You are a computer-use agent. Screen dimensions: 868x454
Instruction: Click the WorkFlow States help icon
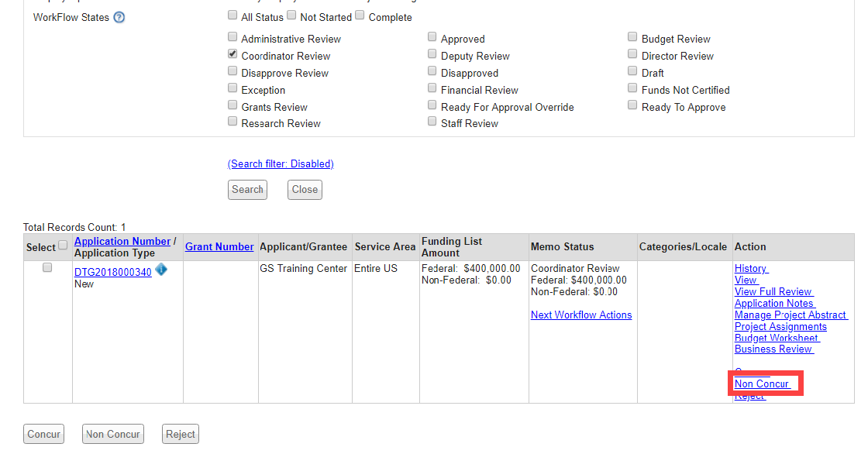coord(119,17)
